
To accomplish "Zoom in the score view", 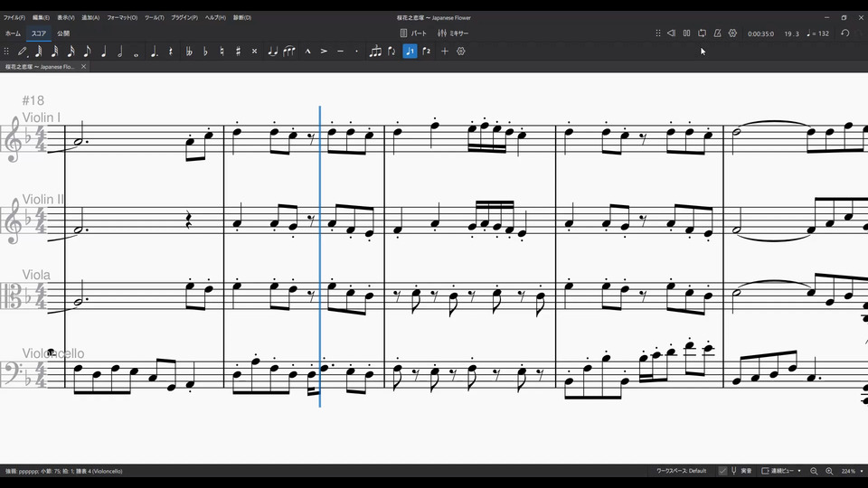I will pos(829,471).
